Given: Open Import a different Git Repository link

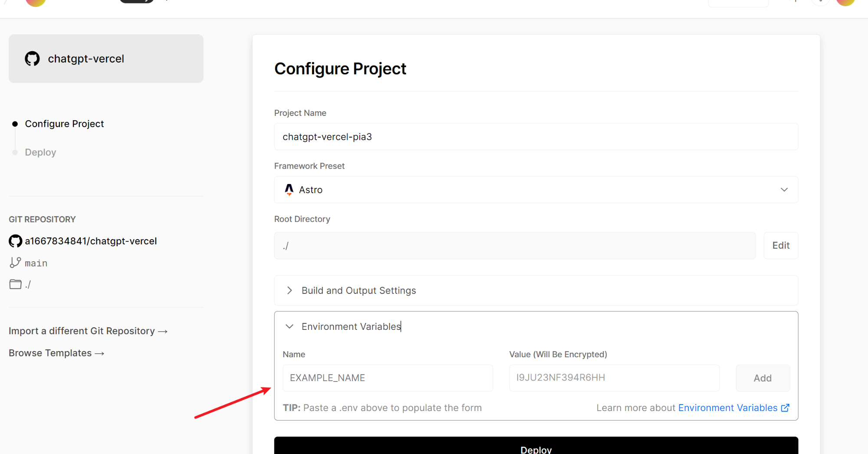Looking at the screenshot, I should pos(88,331).
